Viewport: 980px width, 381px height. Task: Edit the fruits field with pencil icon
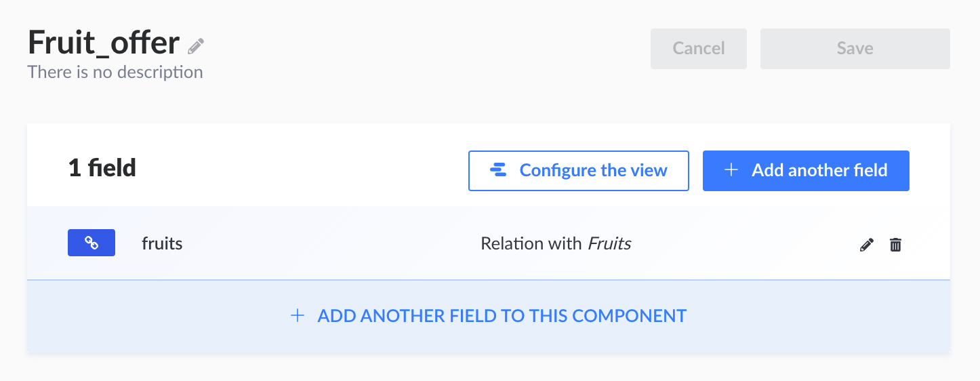click(x=866, y=245)
